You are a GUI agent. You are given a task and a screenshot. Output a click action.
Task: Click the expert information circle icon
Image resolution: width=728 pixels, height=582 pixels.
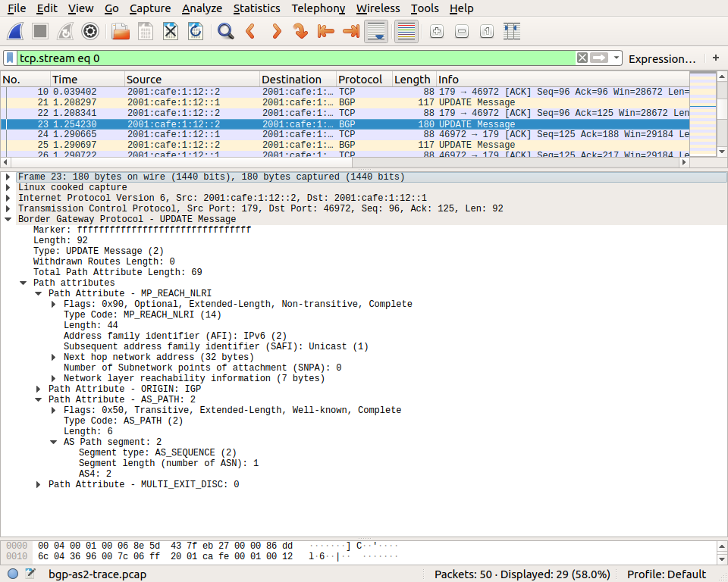pyautogui.click(x=13, y=574)
